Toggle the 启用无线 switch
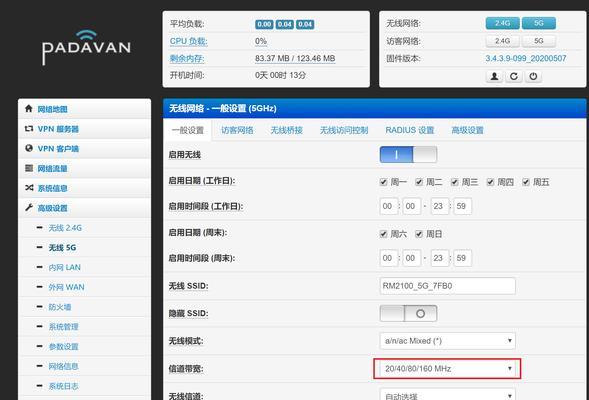 point(408,155)
